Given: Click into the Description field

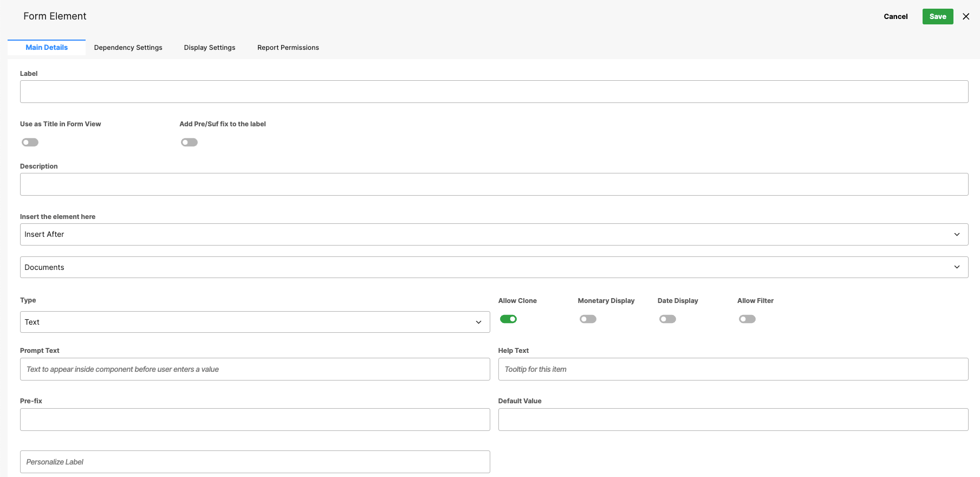Looking at the screenshot, I should (494, 184).
